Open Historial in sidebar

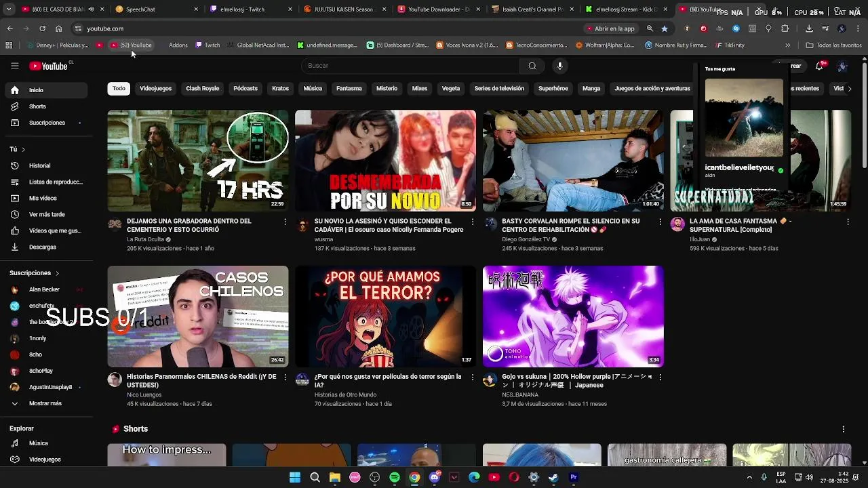(45, 165)
